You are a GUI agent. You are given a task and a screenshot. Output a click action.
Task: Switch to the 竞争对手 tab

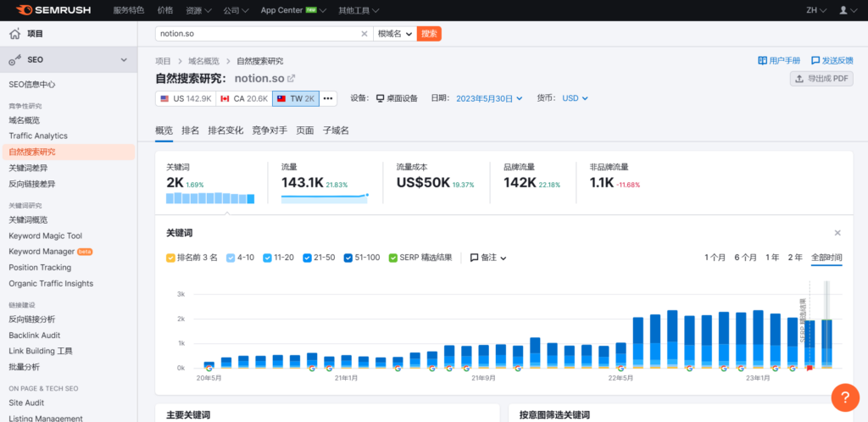(x=270, y=130)
